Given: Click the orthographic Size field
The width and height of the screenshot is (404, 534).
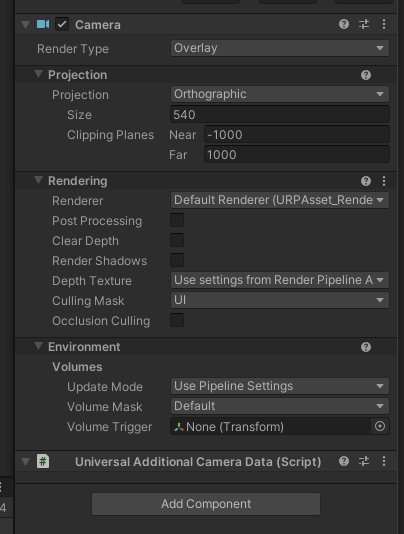Looking at the screenshot, I should tap(280, 114).
